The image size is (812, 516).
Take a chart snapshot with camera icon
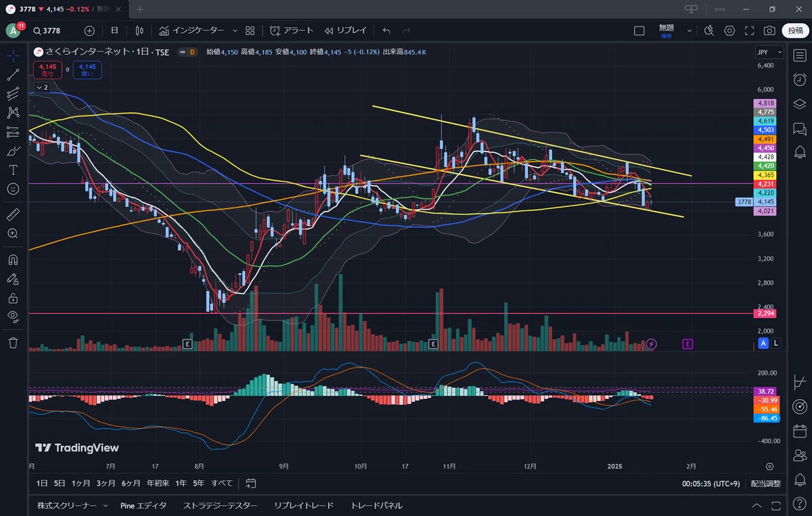pos(769,30)
